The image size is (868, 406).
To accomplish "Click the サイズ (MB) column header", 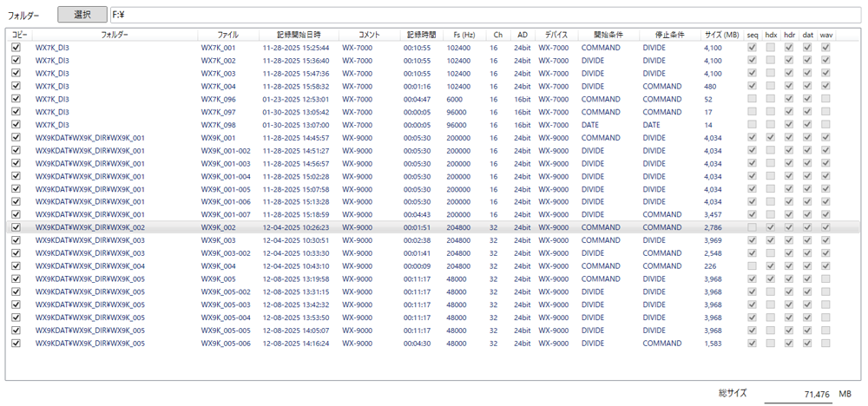I will [721, 35].
